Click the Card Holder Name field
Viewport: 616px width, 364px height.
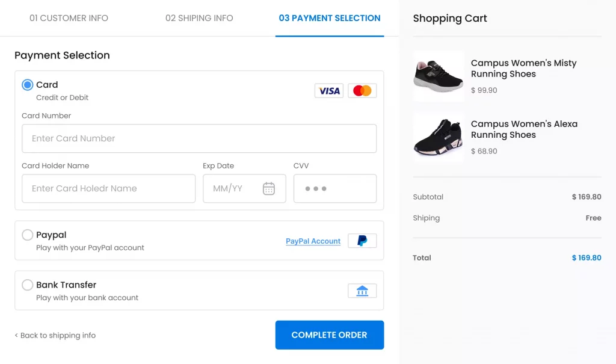pyautogui.click(x=108, y=188)
